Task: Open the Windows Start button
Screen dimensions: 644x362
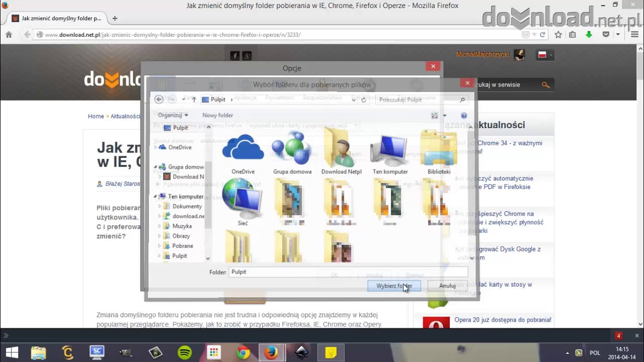Action: click(12, 352)
